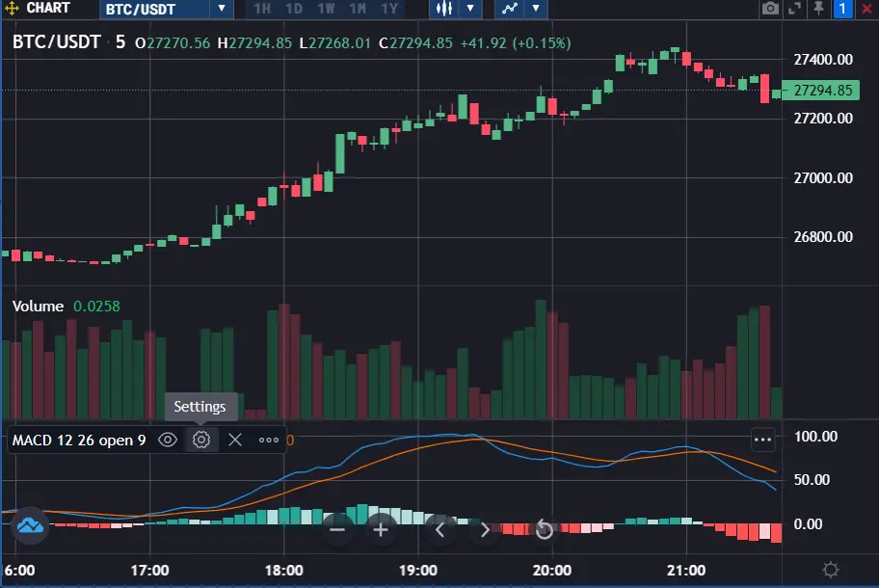The height and width of the screenshot is (588, 879).
Task: Expand the chart type dropdown arrow
Action: click(x=470, y=9)
